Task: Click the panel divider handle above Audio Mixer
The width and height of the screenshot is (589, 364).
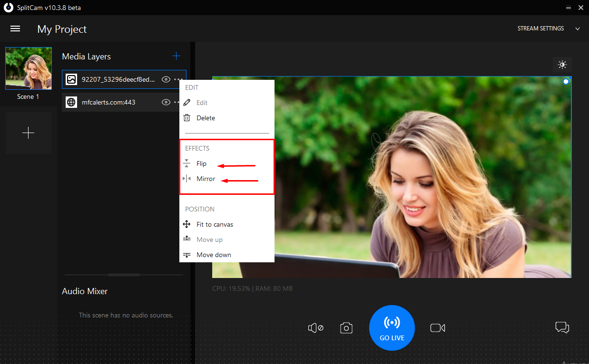Action: click(124, 275)
